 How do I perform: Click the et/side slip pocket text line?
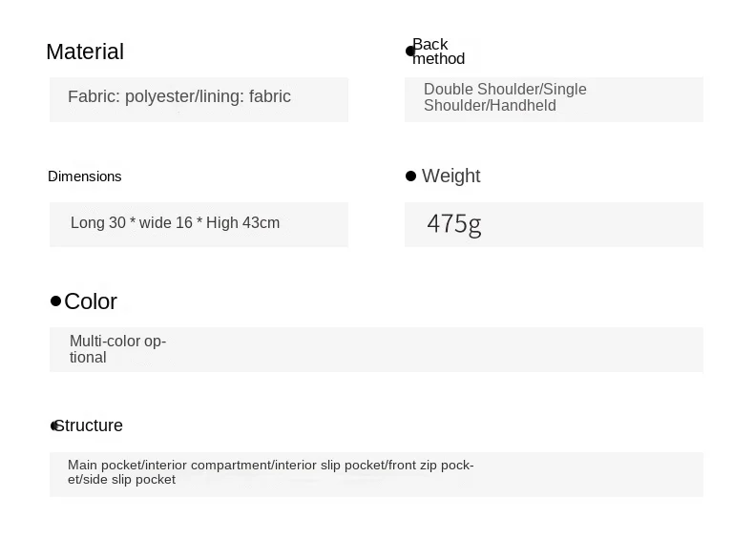[x=121, y=480]
